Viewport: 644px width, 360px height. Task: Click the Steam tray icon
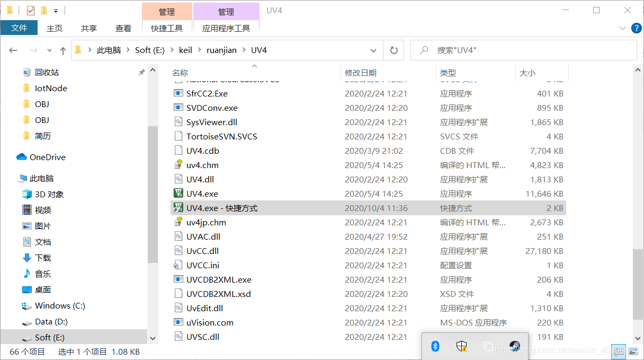click(515, 346)
